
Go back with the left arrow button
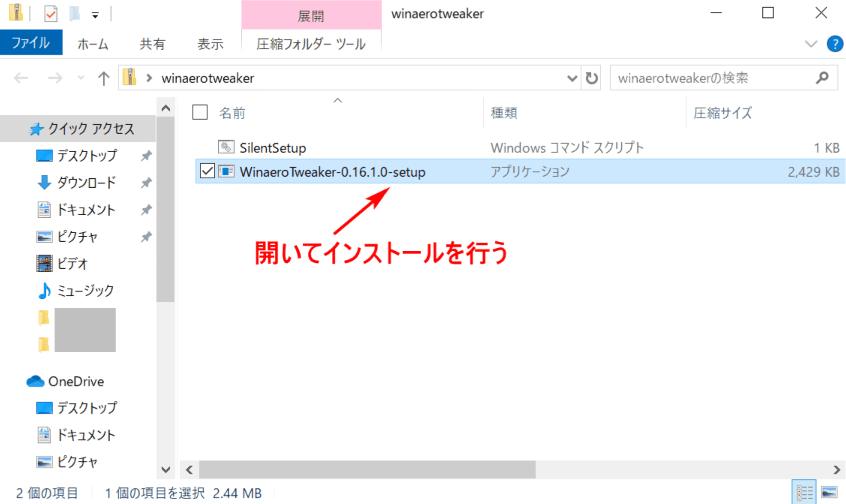coord(21,78)
